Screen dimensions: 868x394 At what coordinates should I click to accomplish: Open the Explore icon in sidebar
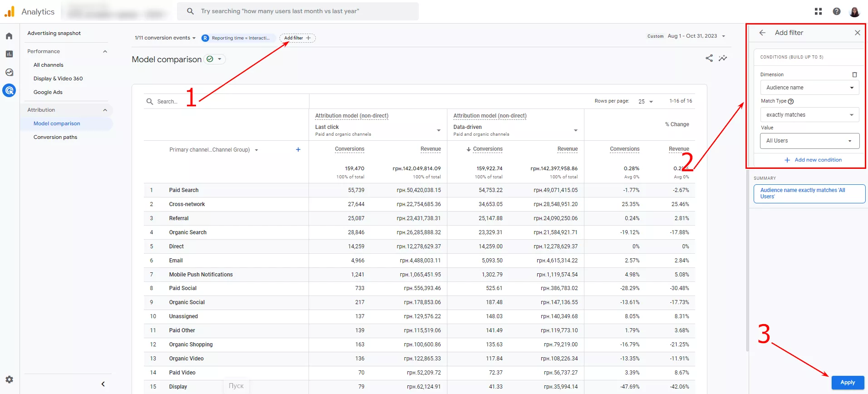click(9, 72)
